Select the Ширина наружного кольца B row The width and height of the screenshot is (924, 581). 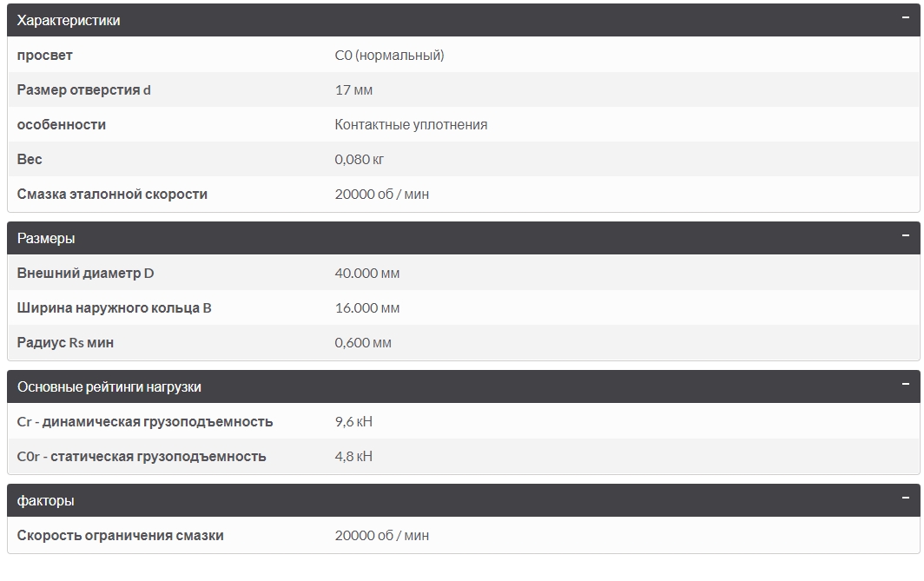463,307
